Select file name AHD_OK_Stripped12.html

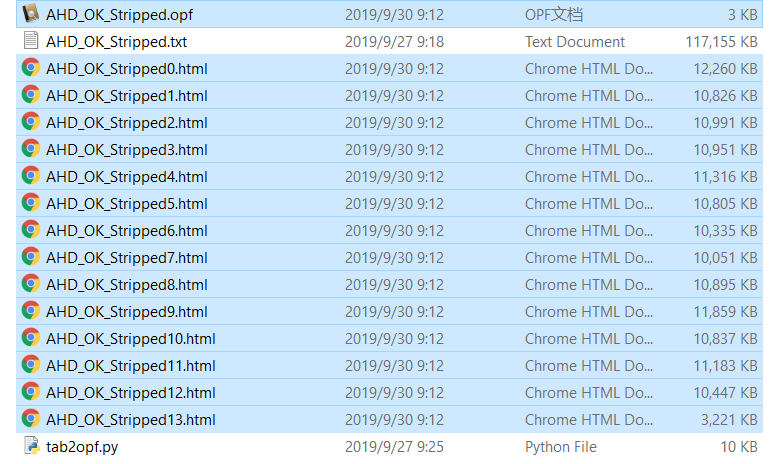click(131, 393)
